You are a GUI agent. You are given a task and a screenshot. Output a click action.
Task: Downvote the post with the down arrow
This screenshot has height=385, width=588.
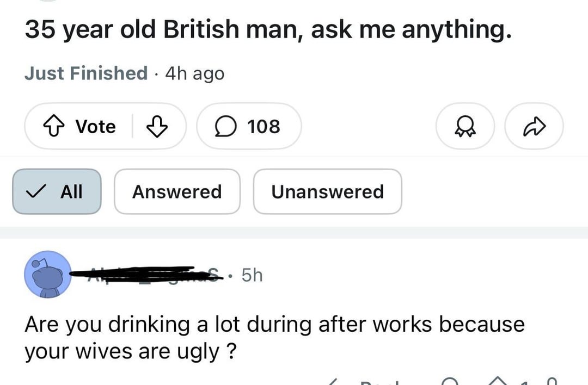coord(156,127)
